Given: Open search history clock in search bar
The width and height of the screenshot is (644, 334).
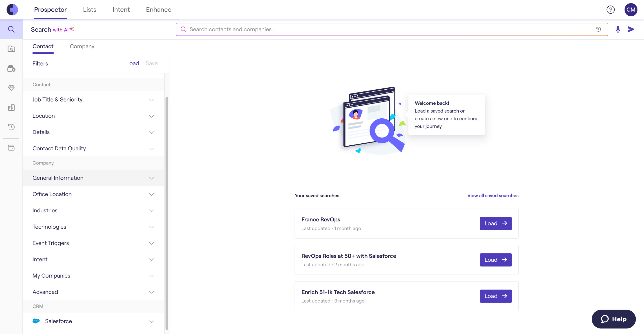Looking at the screenshot, I should (598, 29).
